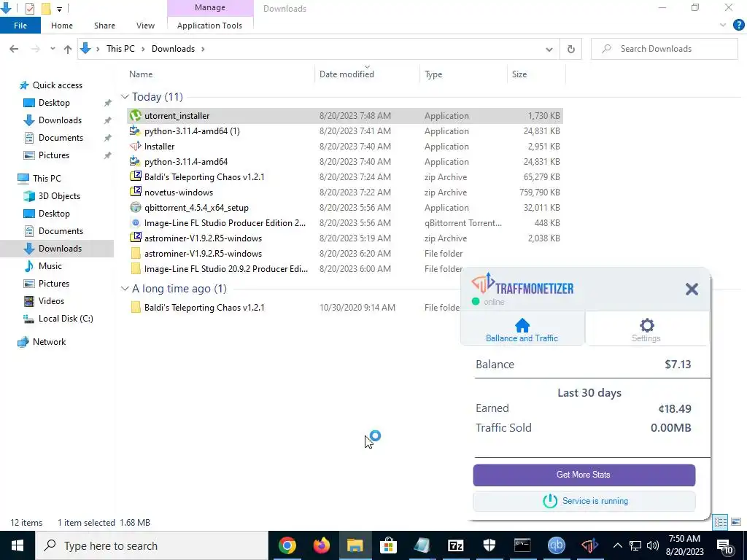
Task: Sort by the Name column header
Action: [x=141, y=74]
